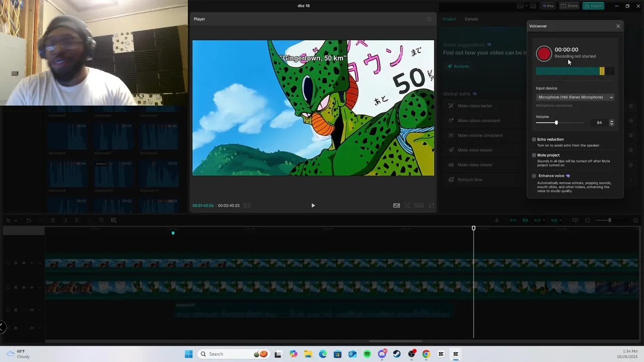Select the second video track clip
Image resolution: width=644 pixels, height=362 pixels.
tap(342, 287)
